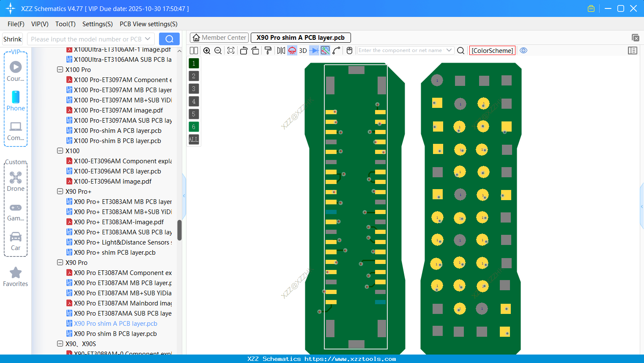Click the fit-to-screen icon
This screenshot has height=363, width=644.
[x=231, y=51]
